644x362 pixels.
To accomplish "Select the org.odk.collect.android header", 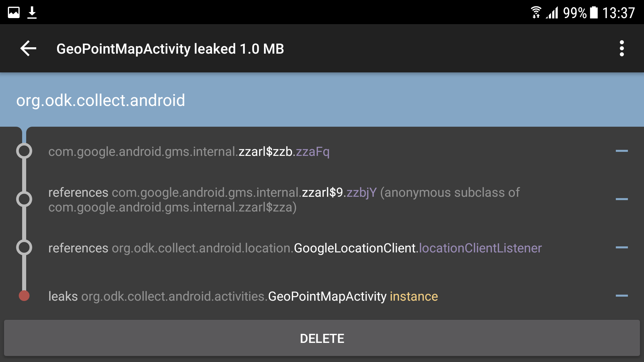I will tap(100, 100).
